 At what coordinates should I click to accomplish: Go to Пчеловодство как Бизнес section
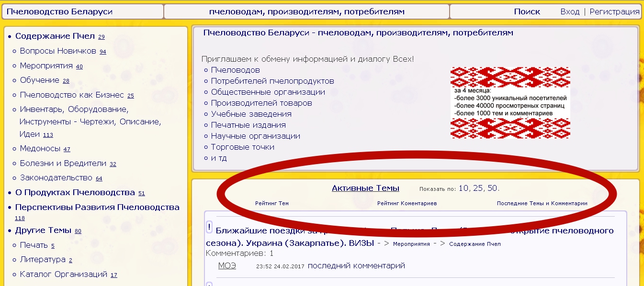pos(72,95)
